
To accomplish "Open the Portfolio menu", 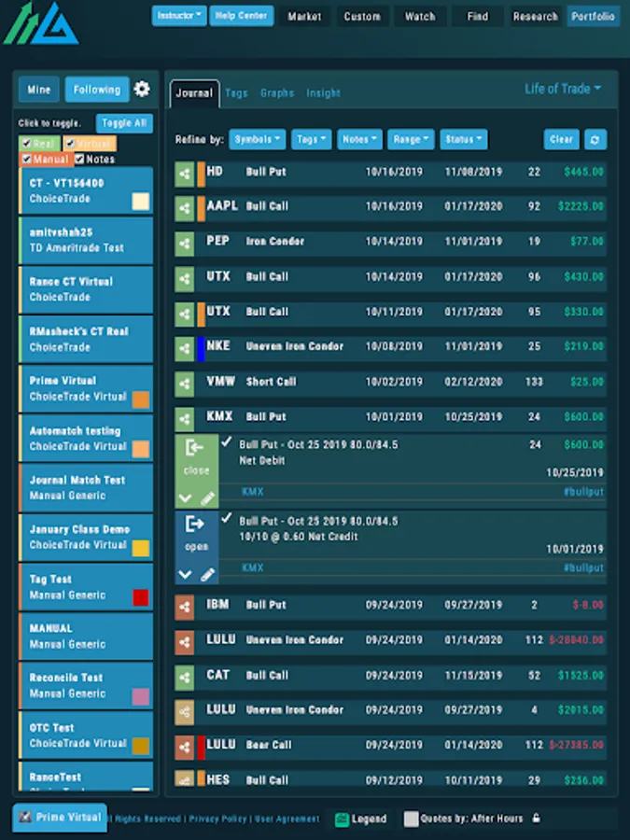I will click(x=593, y=17).
